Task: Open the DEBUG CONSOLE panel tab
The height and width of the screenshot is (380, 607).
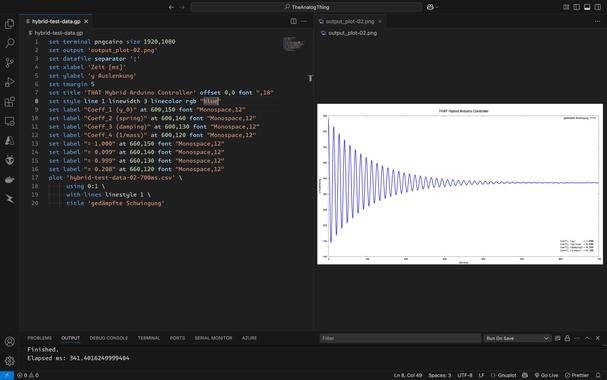Action: click(x=109, y=338)
